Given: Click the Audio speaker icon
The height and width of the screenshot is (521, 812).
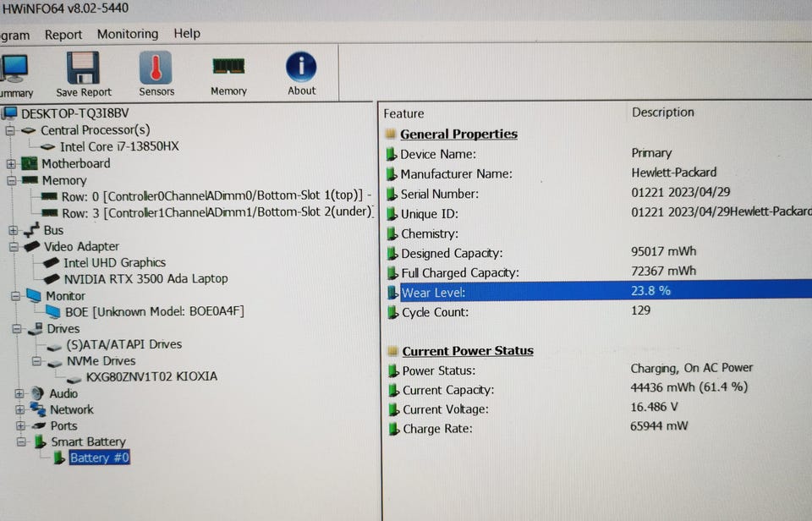Looking at the screenshot, I should tap(36, 393).
